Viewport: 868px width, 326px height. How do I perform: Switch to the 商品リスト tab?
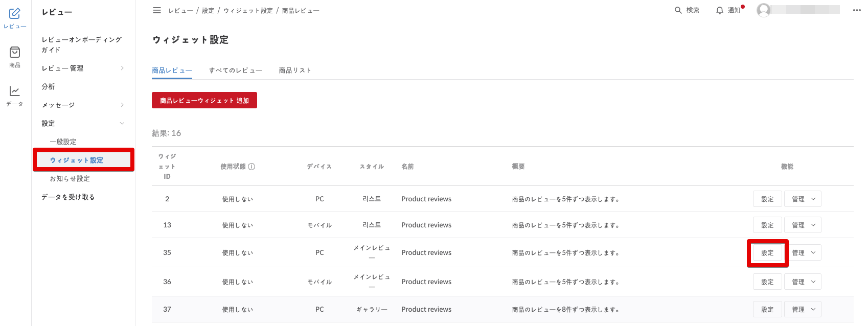(295, 71)
